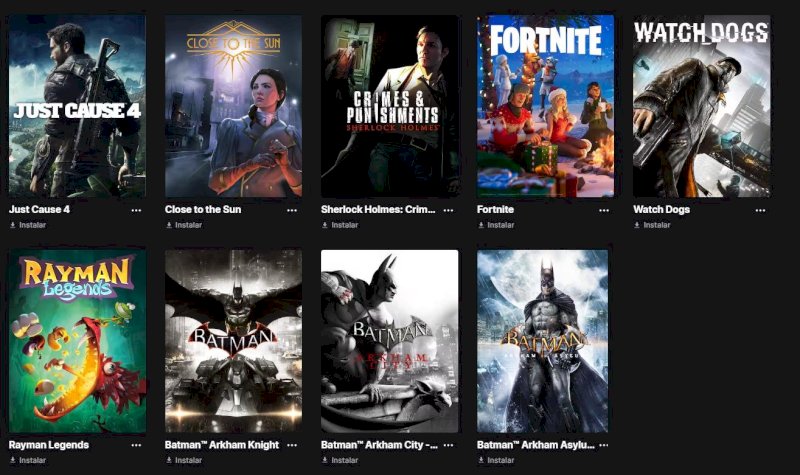Open the Watch Dogs three-dot options menu
Viewport: 800px width, 475px height.
[x=760, y=210]
